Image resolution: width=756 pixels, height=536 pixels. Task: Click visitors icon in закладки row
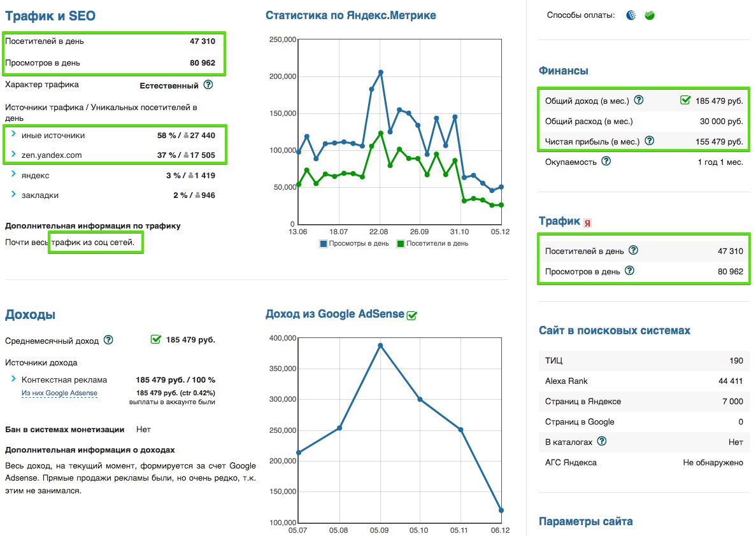(197, 195)
